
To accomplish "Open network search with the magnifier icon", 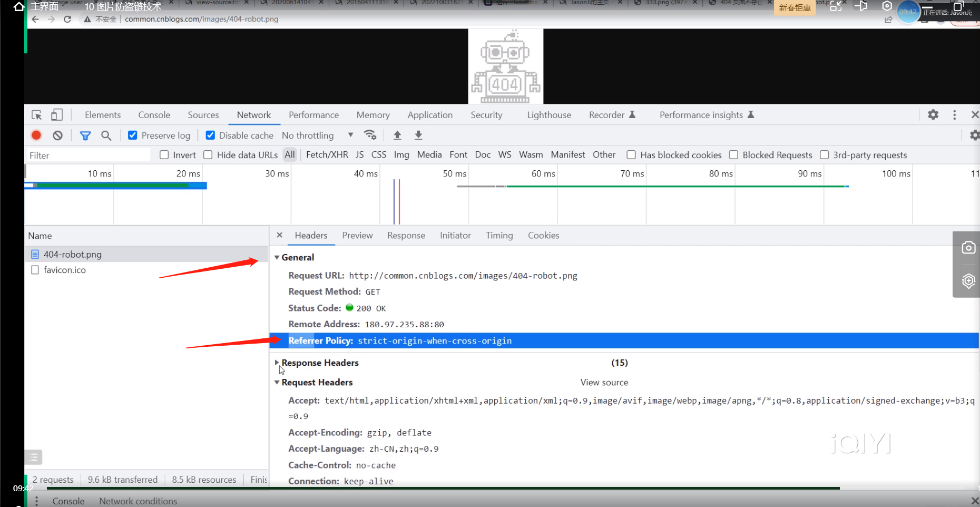I will pos(106,135).
